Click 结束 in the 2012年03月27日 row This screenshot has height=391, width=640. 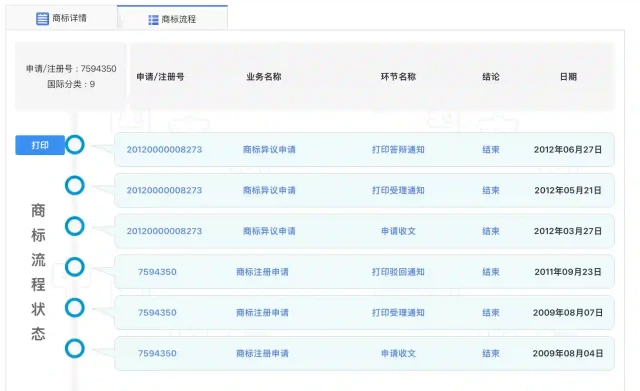coord(491,231)
